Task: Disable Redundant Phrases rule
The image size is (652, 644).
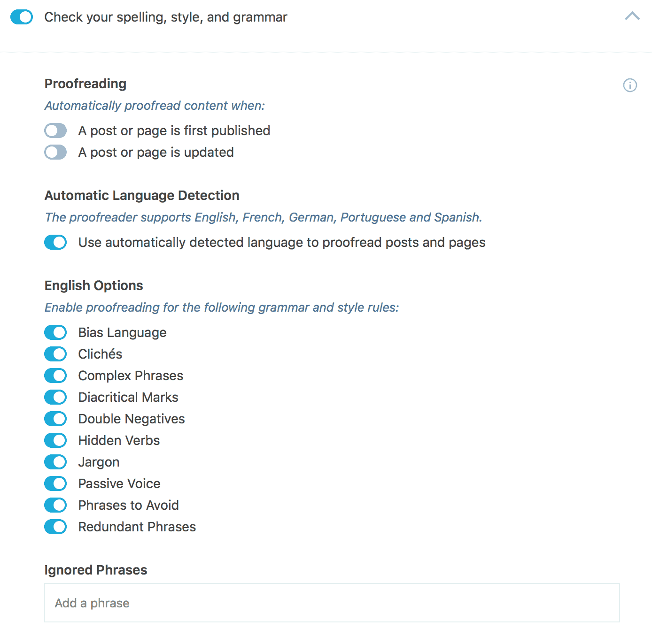Action: pyautogui.click(x=55, y=527)
